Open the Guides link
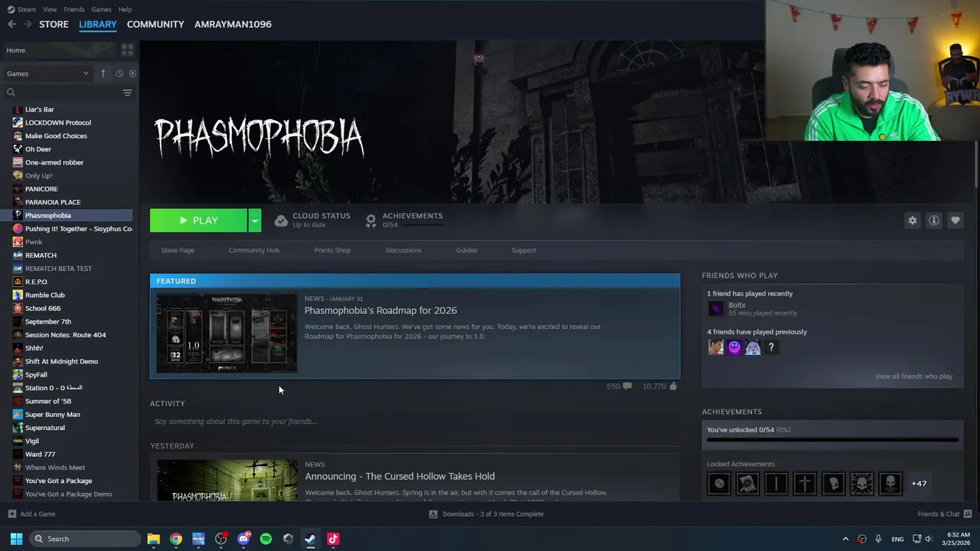 466,250
